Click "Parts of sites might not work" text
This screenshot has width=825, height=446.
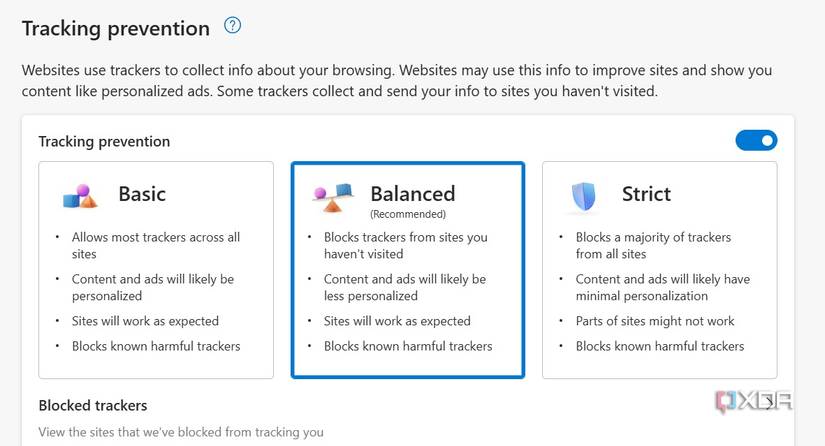655,321
